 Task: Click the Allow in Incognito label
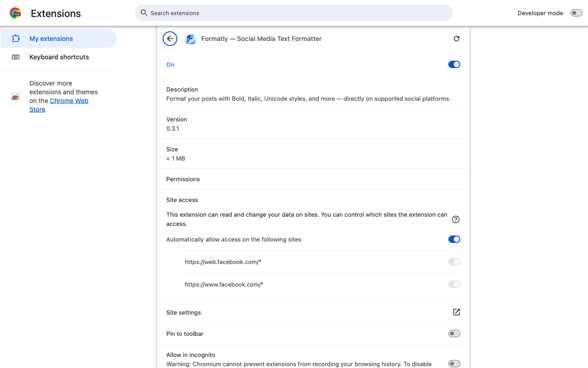(x=191, y=355)
